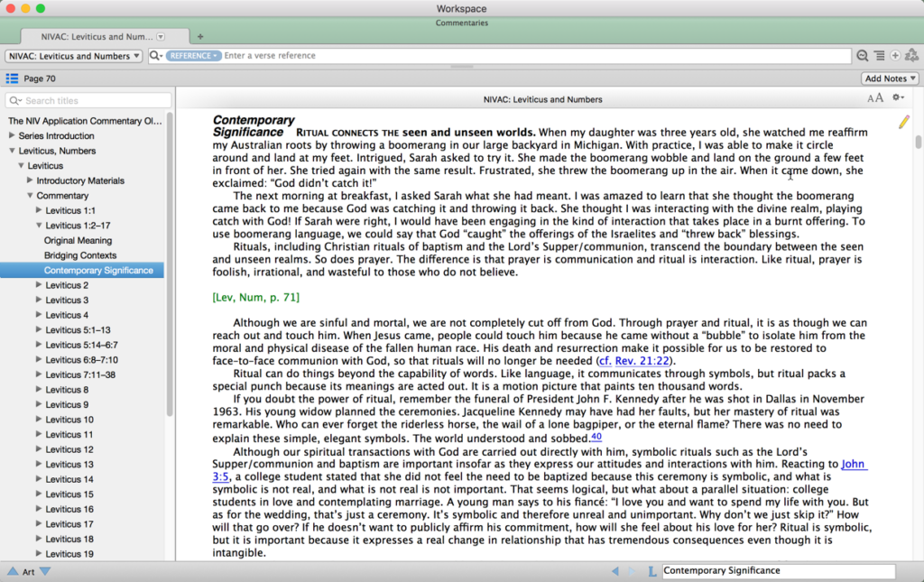This screenshot has width=924, height=582.
Task: Click the footnote 40 link in the text
Action: [x=595, y=434]
